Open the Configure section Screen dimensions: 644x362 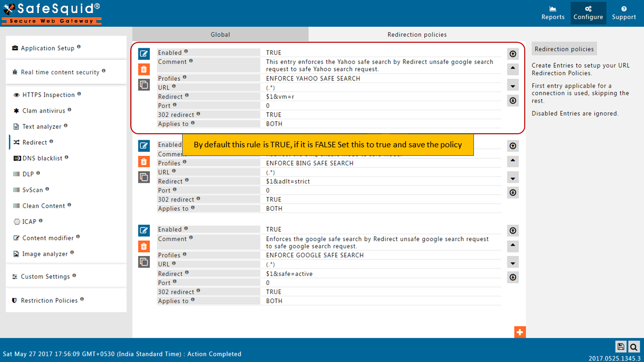[588, 13]
